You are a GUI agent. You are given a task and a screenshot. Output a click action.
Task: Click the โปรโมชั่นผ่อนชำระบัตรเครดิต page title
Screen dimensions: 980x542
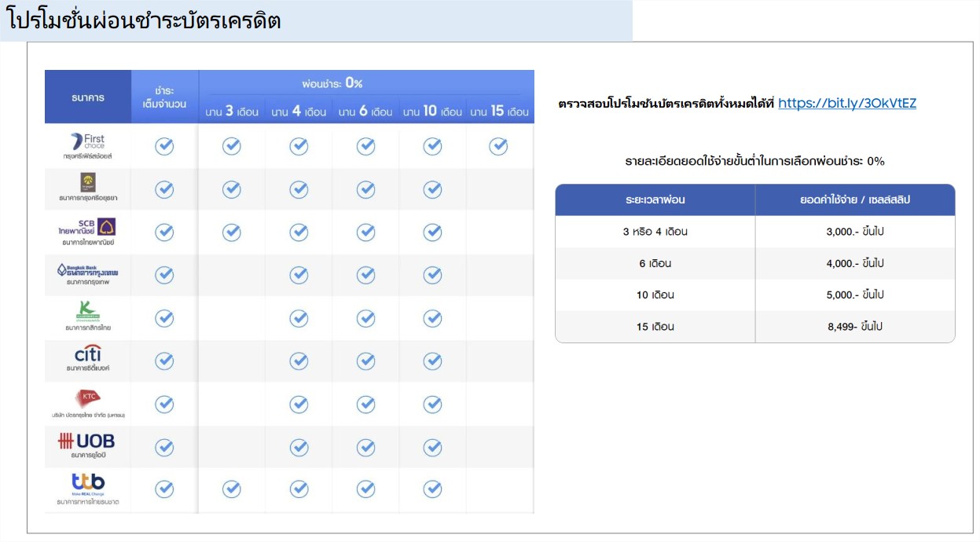click(144, 21)
